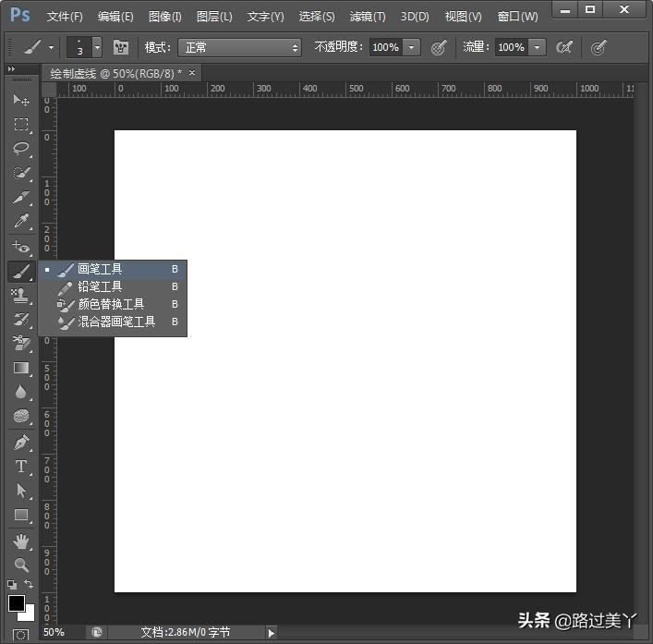This screenshot has height=644, width=653.
Task: Select the Rectangular Marquee tool
Action: (20, 124)
